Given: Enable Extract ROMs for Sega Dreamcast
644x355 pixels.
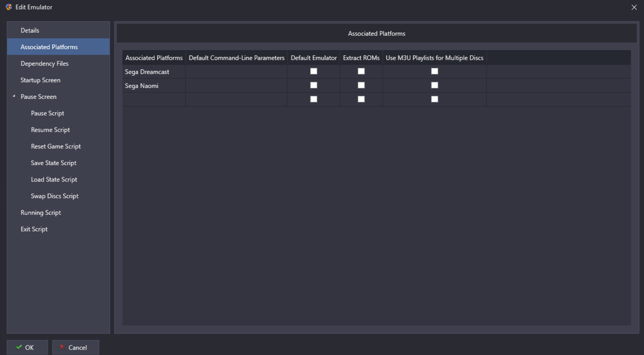Looking at the screenshot, I should (361, 71).
